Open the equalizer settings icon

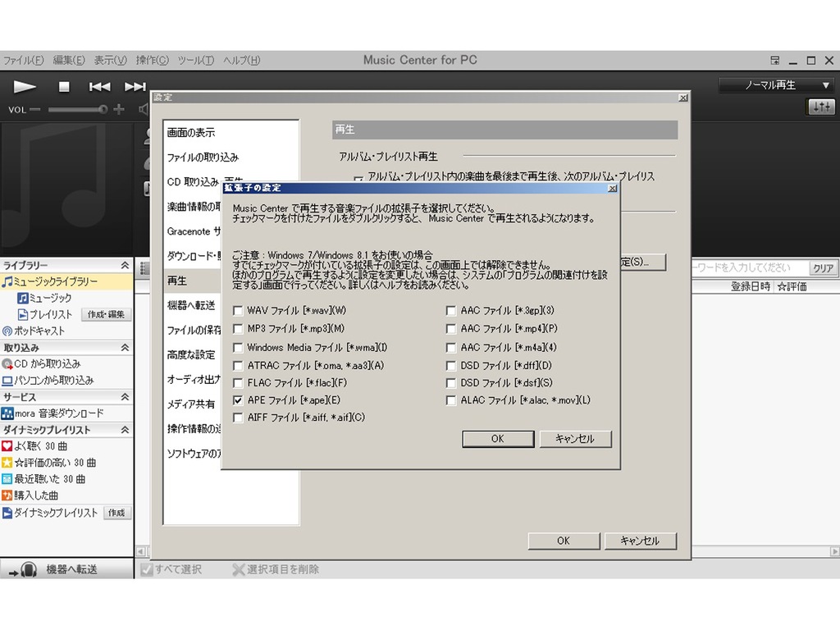click(821, 107)
